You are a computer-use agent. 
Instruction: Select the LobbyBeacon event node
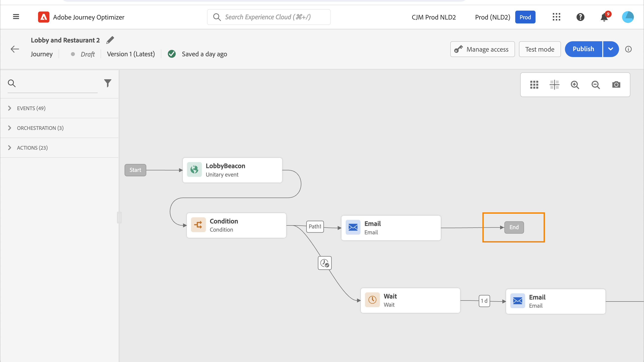click(232, 170)
